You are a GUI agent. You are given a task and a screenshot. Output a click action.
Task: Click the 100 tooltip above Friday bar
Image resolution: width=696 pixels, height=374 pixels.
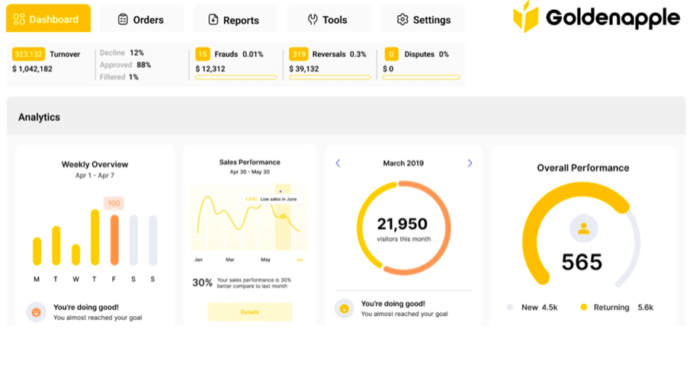pyautogui.click(x=114, y=203)
